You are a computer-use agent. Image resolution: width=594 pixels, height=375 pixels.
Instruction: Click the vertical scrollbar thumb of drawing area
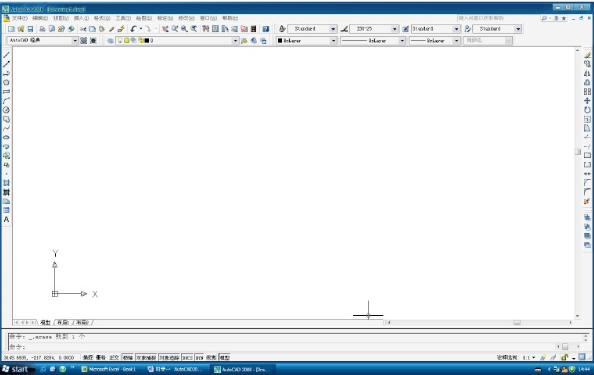click(577, 152)
